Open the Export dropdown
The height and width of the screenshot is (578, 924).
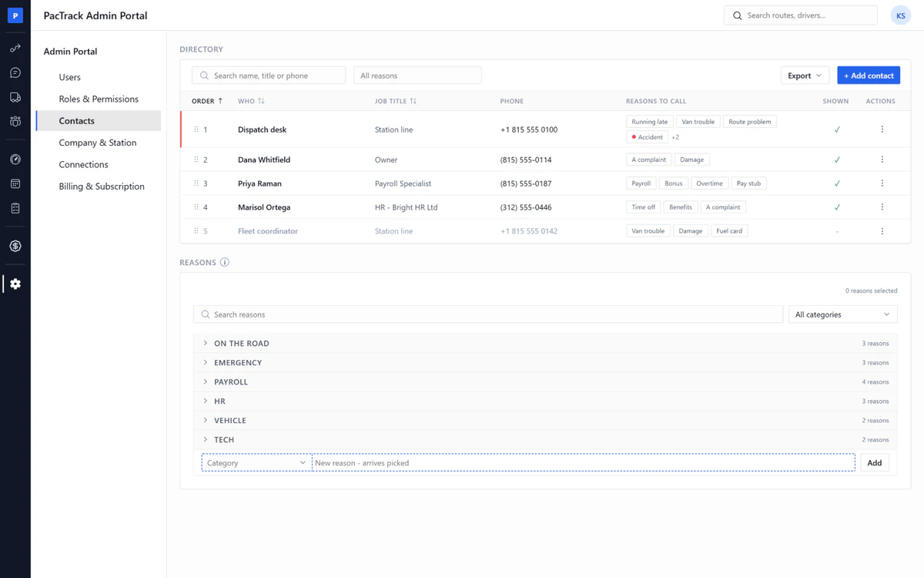pyautogui.click(x=805, y=76)
